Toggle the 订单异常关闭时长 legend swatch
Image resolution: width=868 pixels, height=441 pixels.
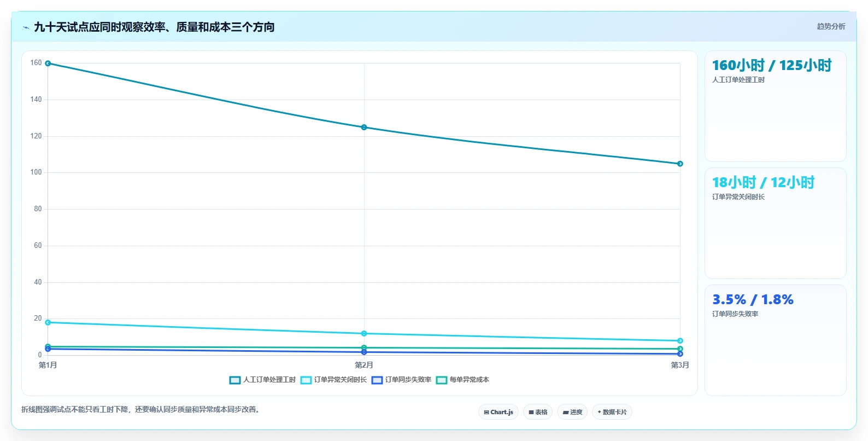306,380
